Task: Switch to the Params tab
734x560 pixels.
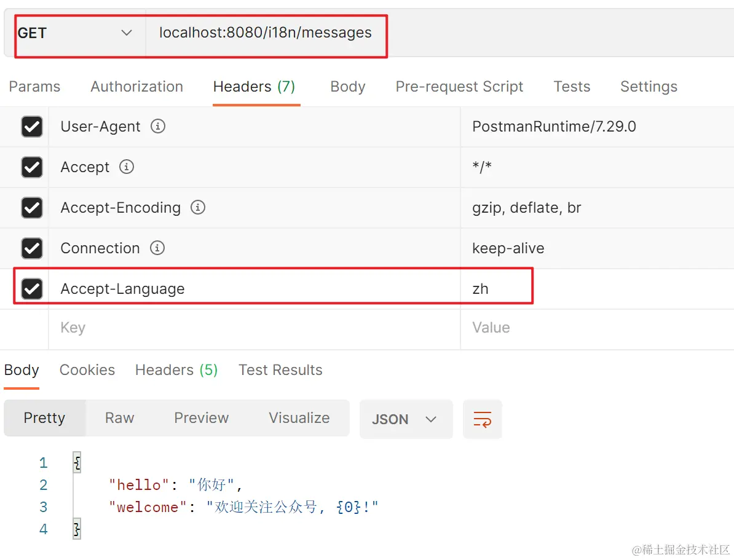Action: point(34,87)
